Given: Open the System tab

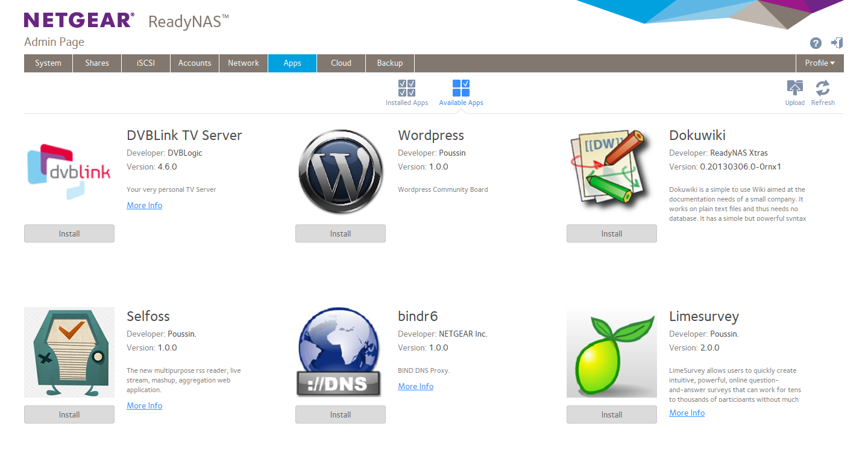Looking at the screenshot, I should (48, 63).
